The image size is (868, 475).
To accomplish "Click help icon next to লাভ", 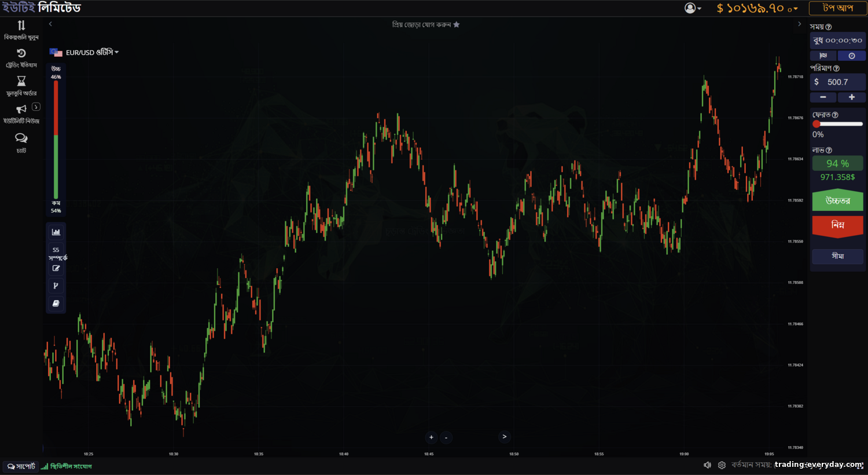I will (x=829, y=151).
